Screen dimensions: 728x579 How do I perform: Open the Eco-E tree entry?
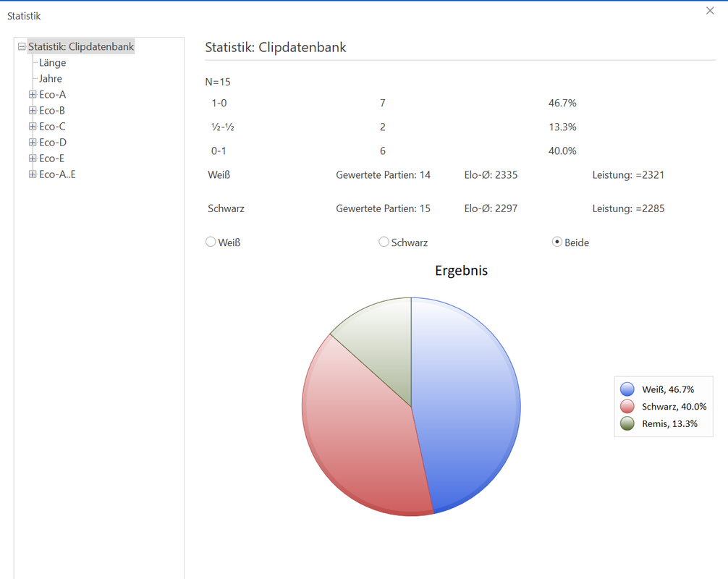click(51, 159)
